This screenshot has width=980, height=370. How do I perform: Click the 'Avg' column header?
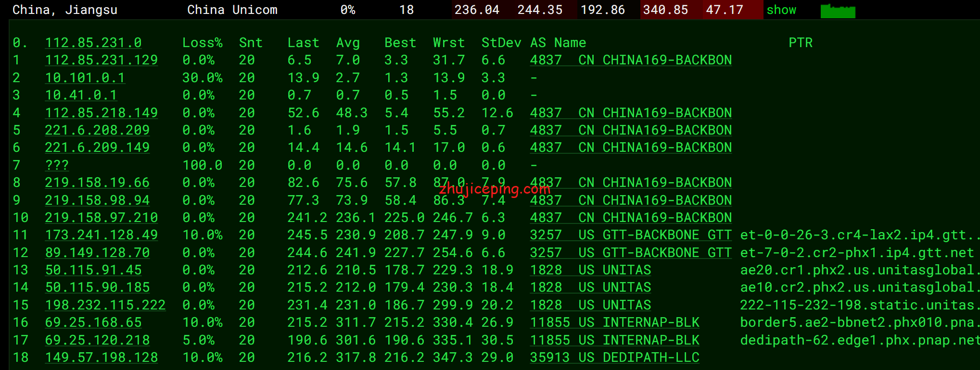coord(348,43)
